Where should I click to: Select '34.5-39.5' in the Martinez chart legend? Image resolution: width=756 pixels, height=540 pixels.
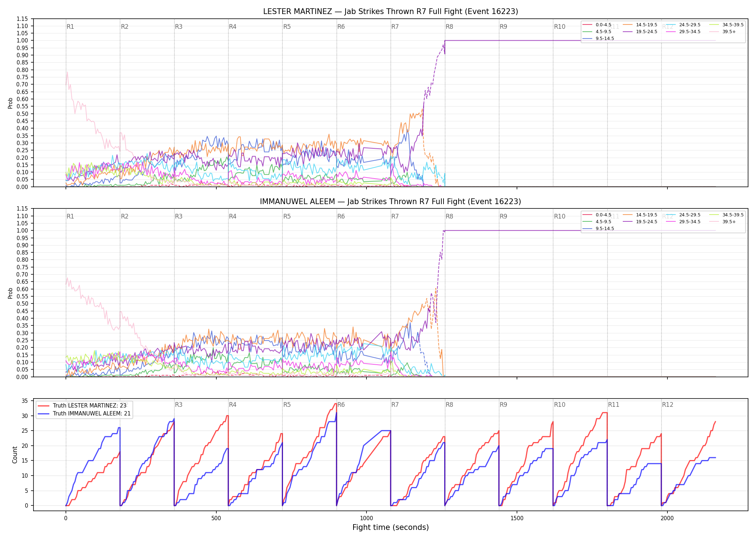(733, 25)
